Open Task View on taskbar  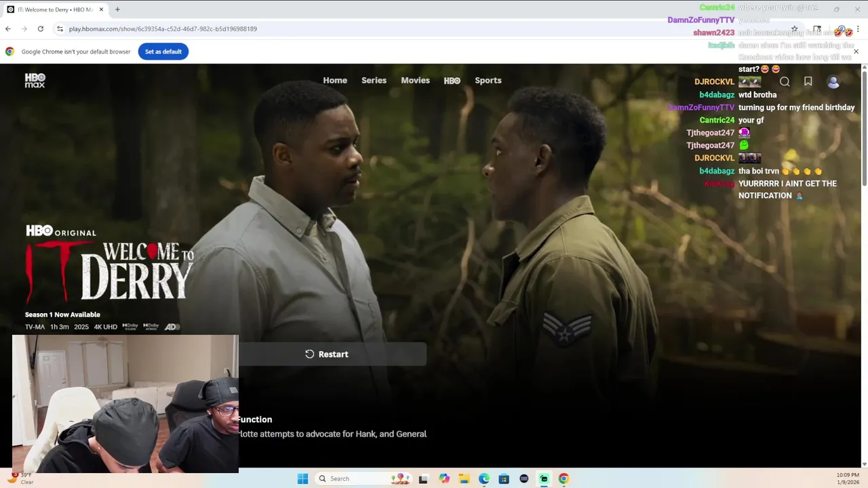click(423, 479)
